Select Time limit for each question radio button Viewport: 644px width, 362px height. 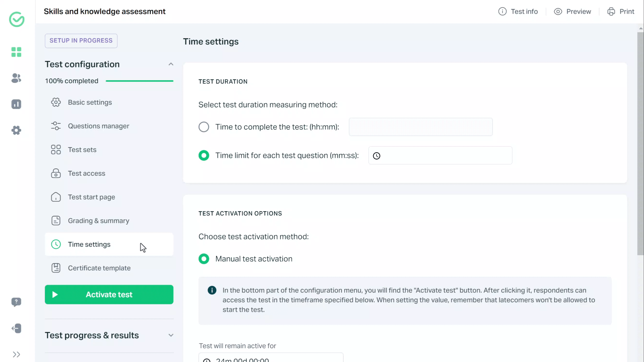tap(204, 155)
